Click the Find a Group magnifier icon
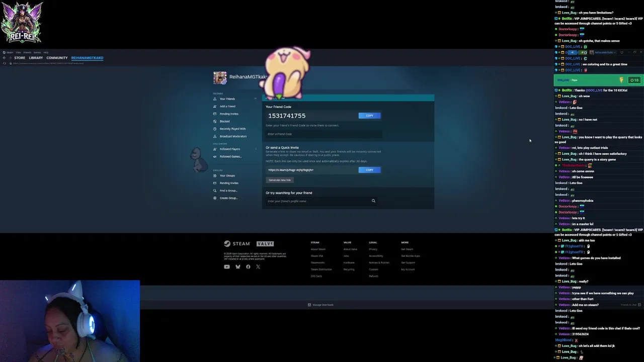The height and width of the screenshot is (362, 644). click(x=215, y=191)
